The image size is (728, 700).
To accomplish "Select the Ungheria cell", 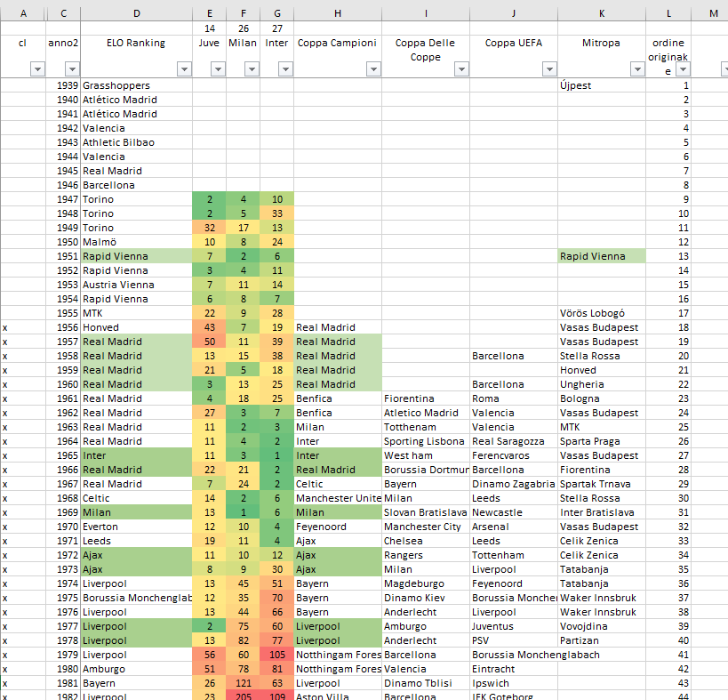I will coord(602,384).
